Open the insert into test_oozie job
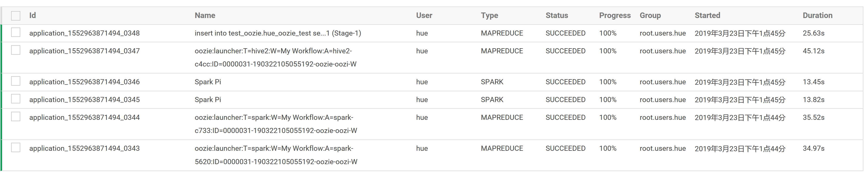 (x=278, y=33)
